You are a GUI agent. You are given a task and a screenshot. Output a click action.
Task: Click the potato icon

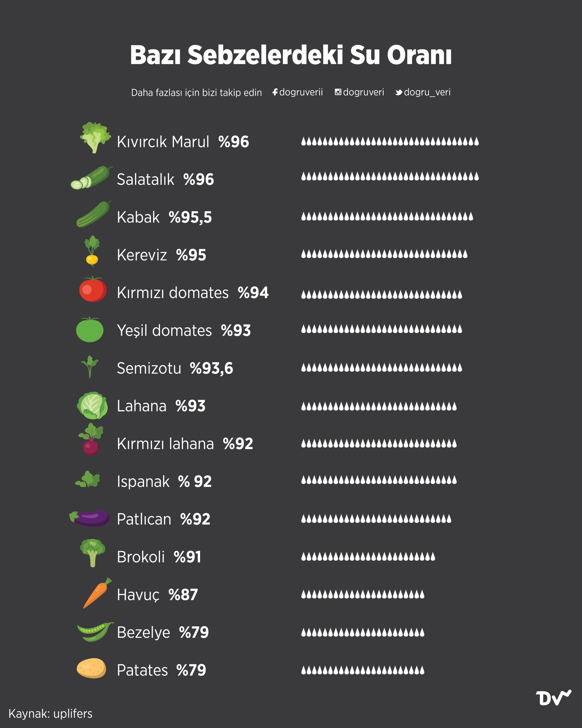point(92,668)
